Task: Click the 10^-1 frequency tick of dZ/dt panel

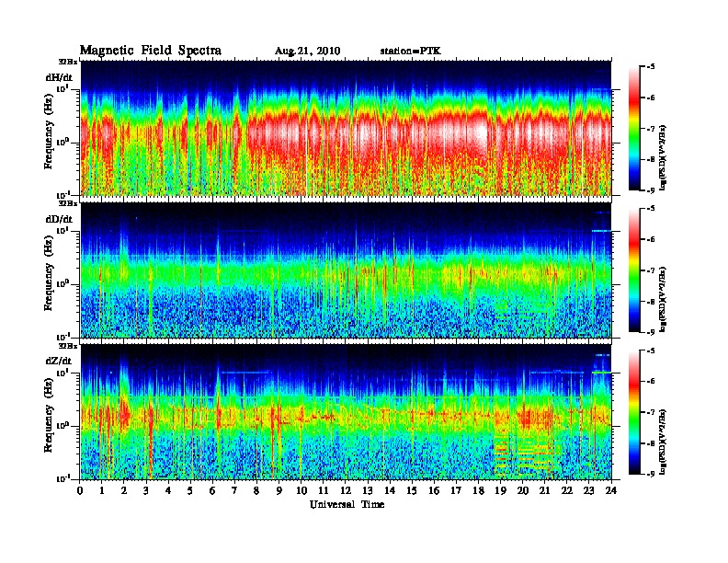Action: coord(63,478)
